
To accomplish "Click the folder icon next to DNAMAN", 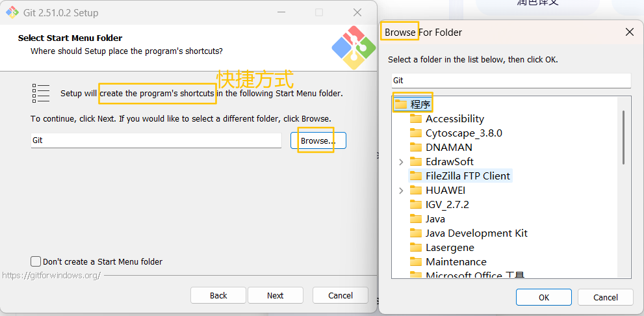I will 416,147.
